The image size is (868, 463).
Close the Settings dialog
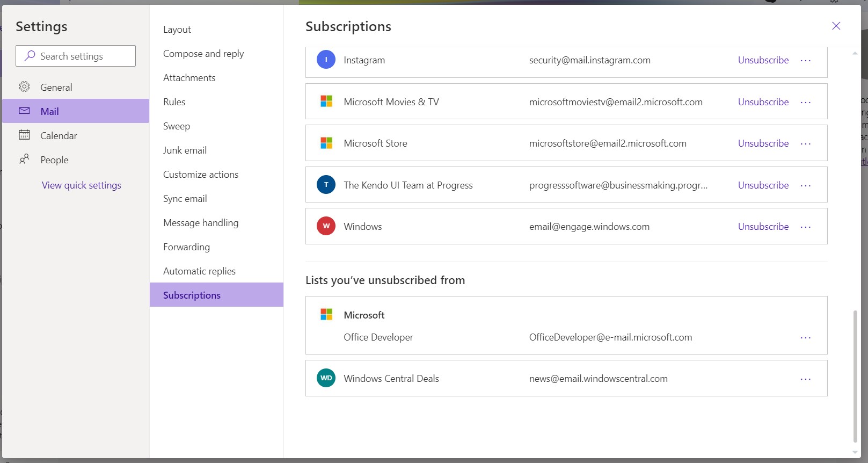[836, 26]
